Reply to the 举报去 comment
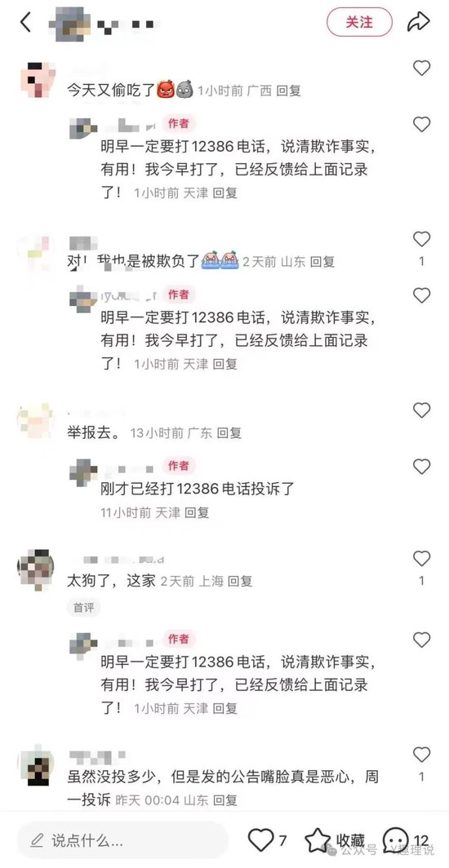The height and width of the screenshot is (868, 449). click(x=229, y=433)
